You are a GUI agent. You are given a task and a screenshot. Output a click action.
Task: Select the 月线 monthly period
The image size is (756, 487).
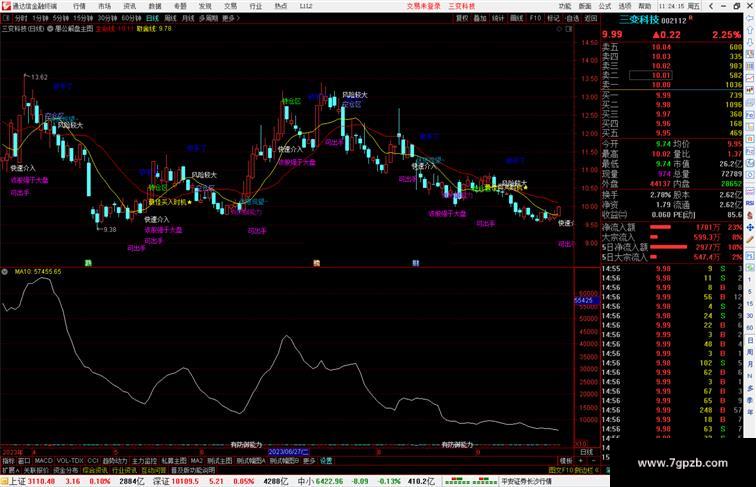(188, 18)
